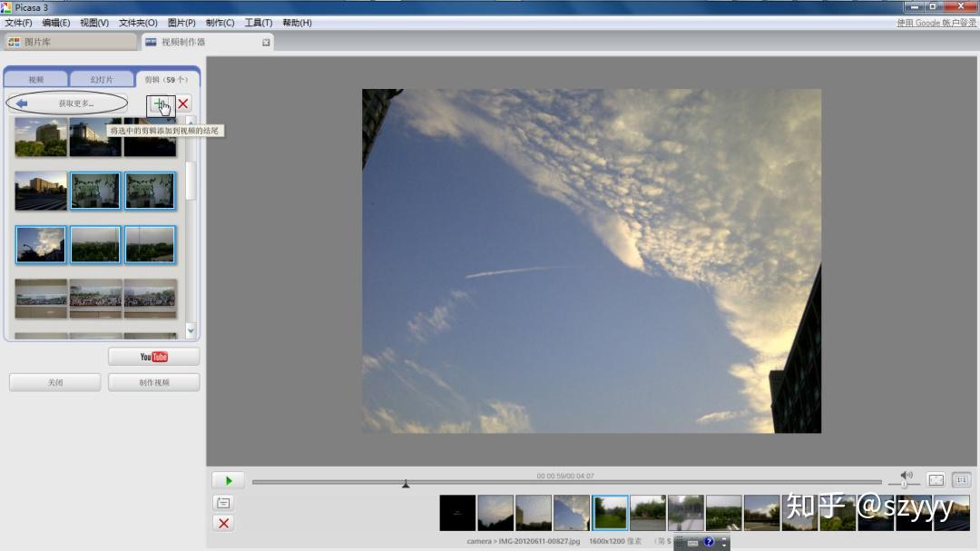Image resolution: width=980 pixels, height=551 pixels.
Task: Delete selected slide with timeline red X
Action: click(223, 524)
